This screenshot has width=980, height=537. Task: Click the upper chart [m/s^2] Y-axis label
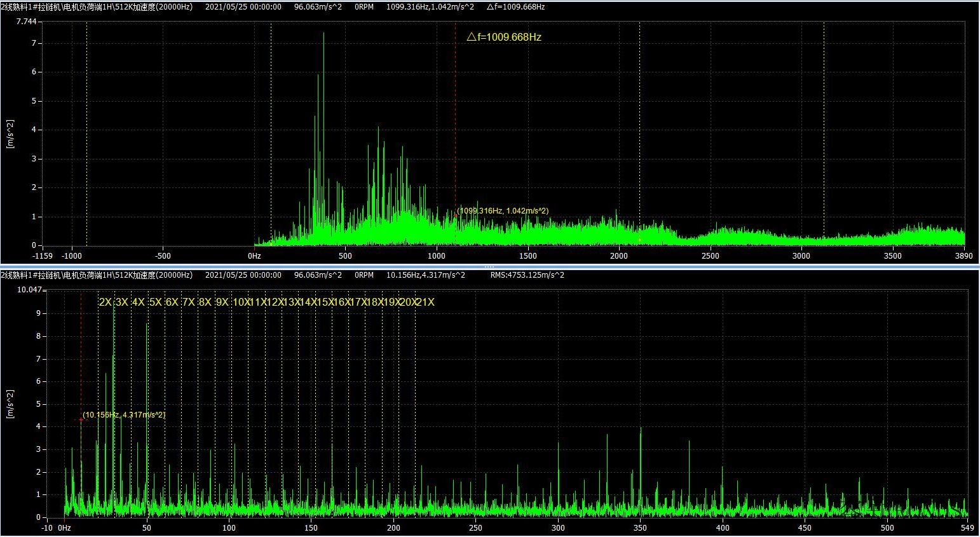[10, 133]
